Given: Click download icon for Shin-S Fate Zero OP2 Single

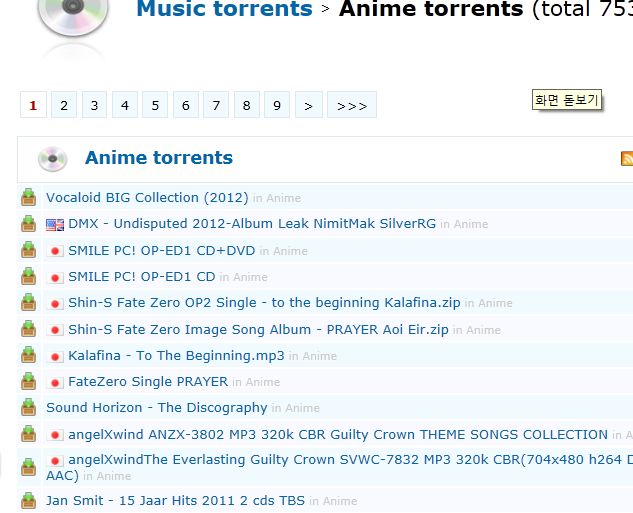Looking at the screenshot, I should click(28, 302).
